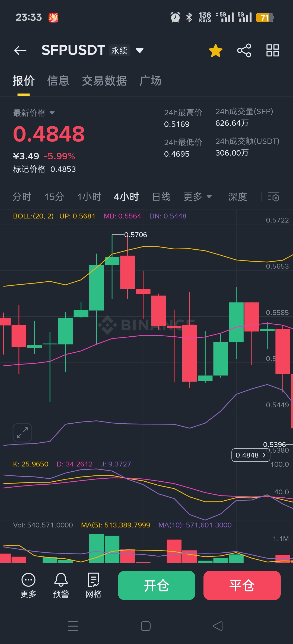Screen dimensions: 293x644
Task: Toggle the favorite star icon
Action: tap(216, 50)
